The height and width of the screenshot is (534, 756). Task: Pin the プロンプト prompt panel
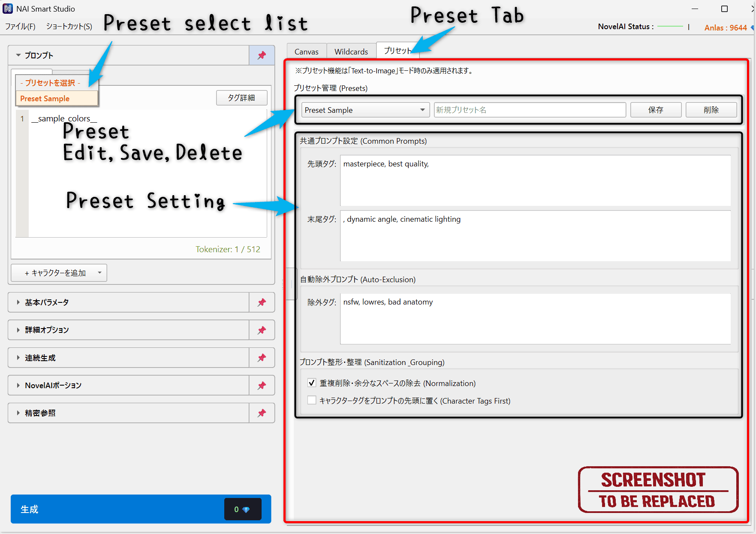pos(262,55)
